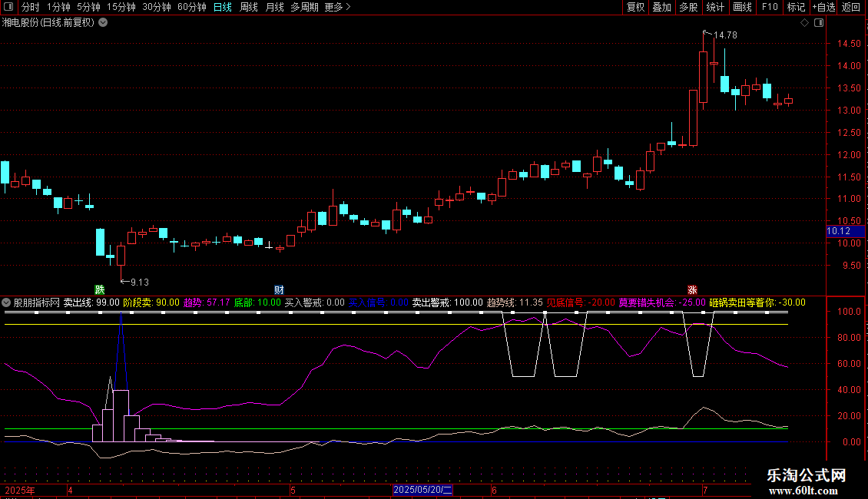Click the 卖出警戒: 100.00 indicator value
This screenshot has height=499, width=868.
[x=448, y=302]
